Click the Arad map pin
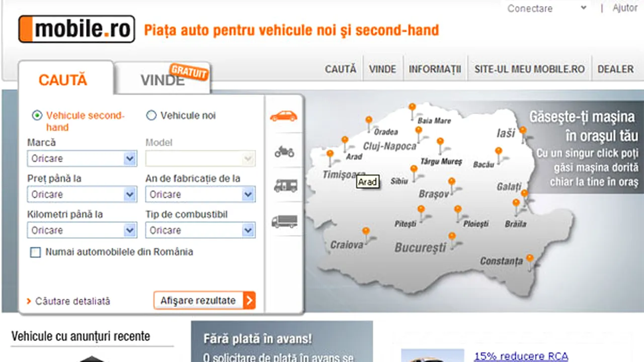 click(x=345, y=140)
